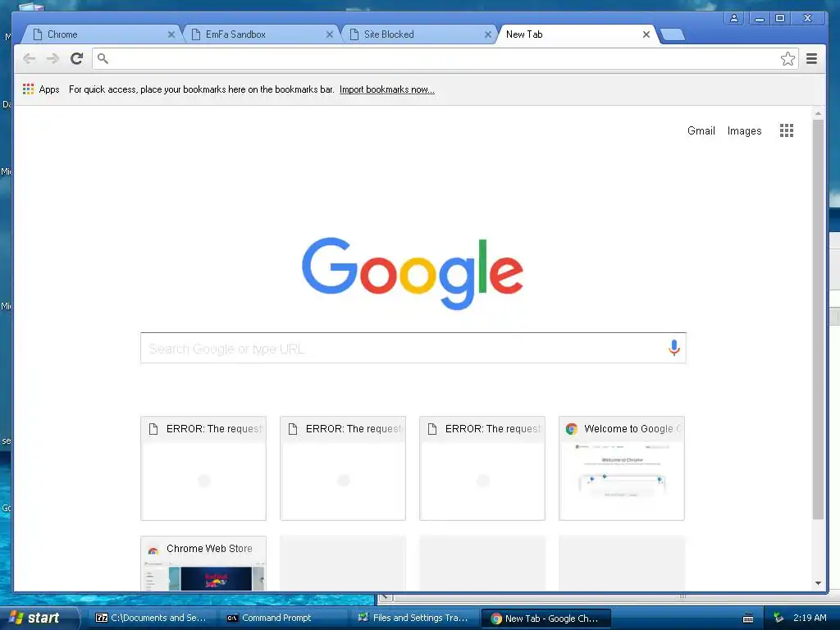Switch to Command Prompt taskbar item
840x630 pixels.
pyautogui.click(x=284, y=619)
